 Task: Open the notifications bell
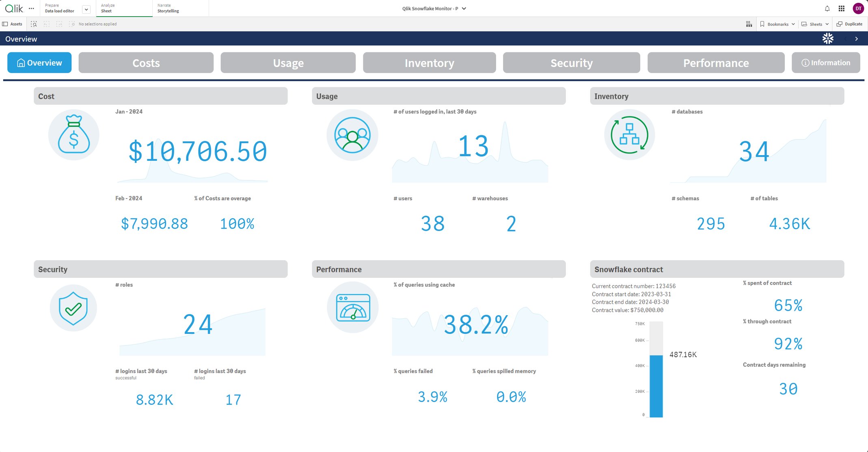tap(827, 9)
